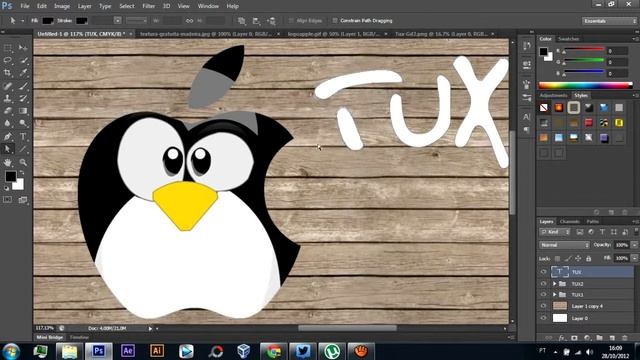This screenshot has width=640, height=360.
Task: Hide Layer 0
Action: click(543, 318)
